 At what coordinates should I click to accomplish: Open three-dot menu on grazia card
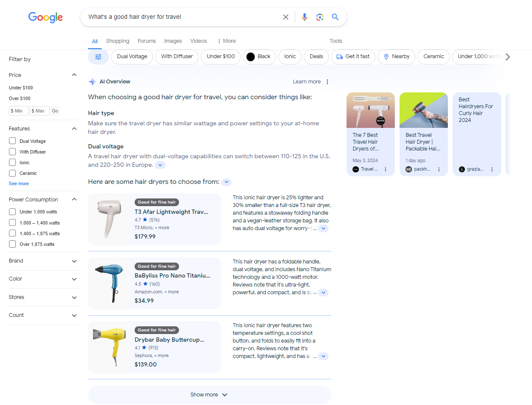[x=492, y=169]
